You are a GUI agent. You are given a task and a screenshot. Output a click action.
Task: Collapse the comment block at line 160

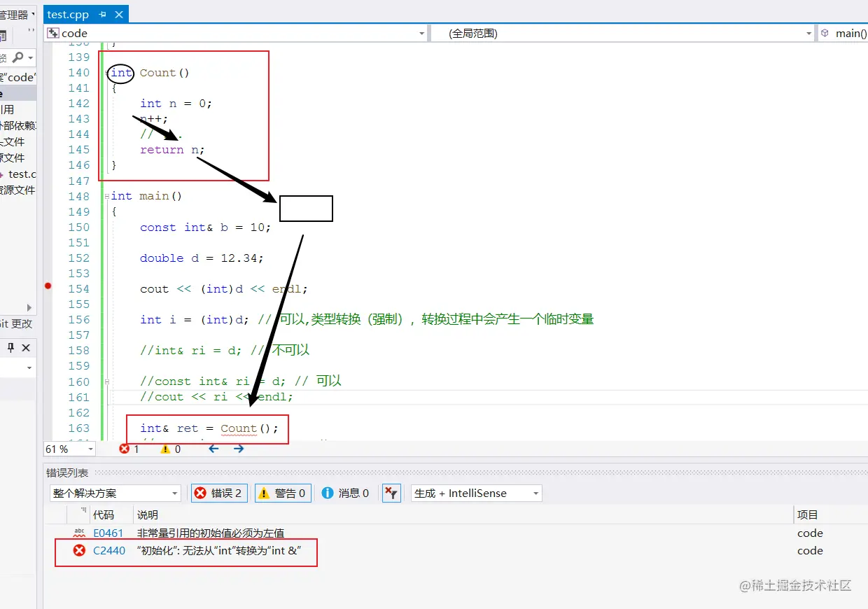click(x=106, y=381)
